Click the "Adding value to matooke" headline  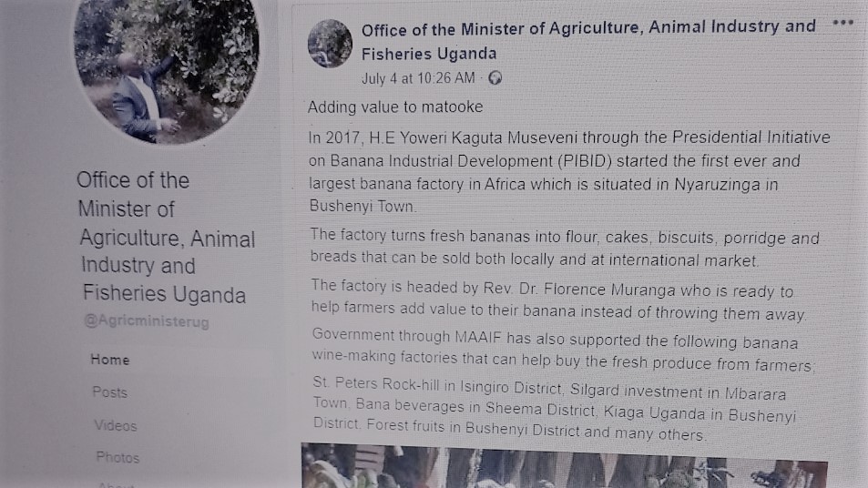tap(395, 107)
